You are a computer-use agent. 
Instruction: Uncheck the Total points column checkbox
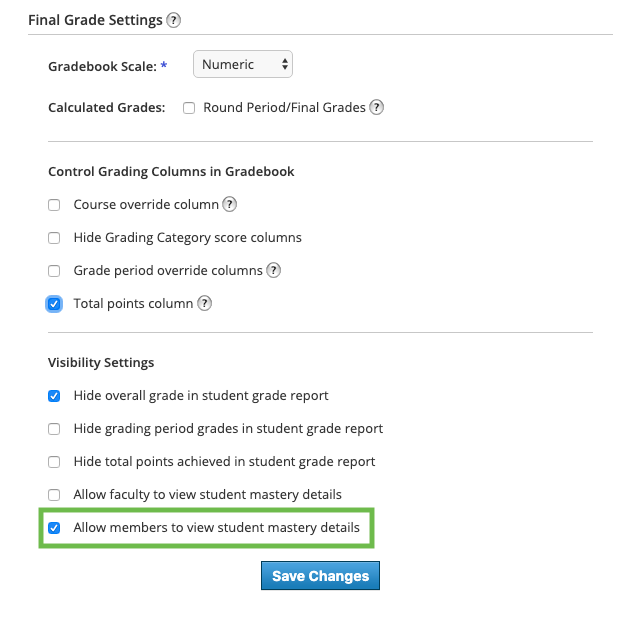pos(54,303)
